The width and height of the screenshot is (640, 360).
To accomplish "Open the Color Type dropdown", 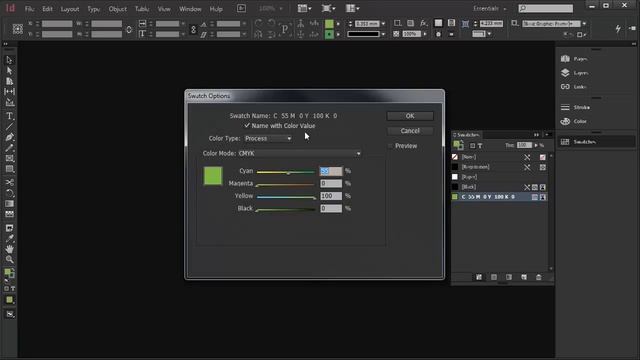I will pyautogui.click(x=268, y=138).
